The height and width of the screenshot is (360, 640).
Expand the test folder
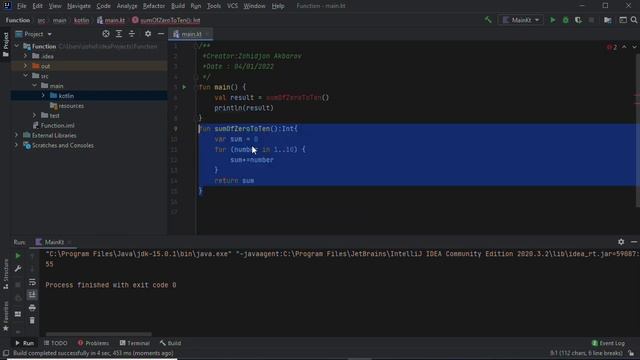tap(35, 116)
